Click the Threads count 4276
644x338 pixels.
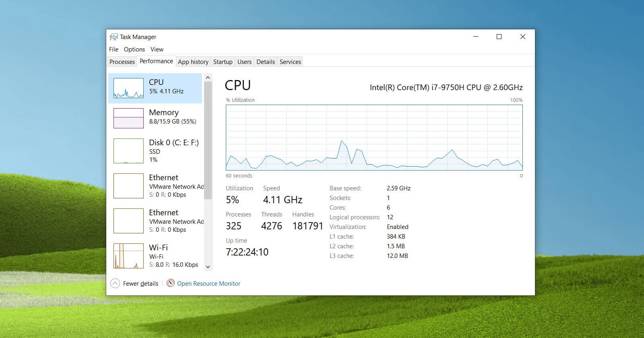(272, 226)
